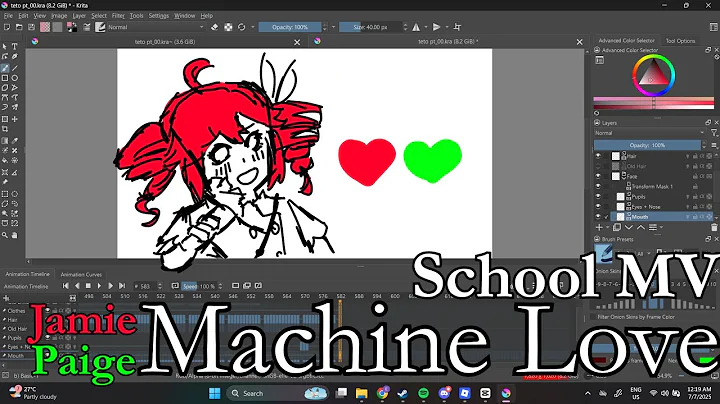
Task: Select the Fill bucket tool
Action: pos(5,160)
